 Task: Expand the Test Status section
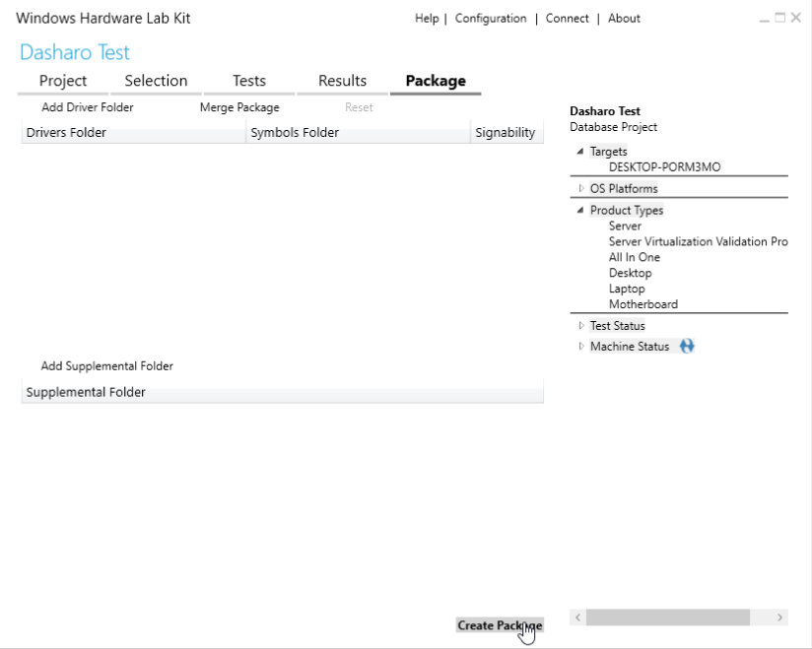pyautogui.click(x=581, y=326)
